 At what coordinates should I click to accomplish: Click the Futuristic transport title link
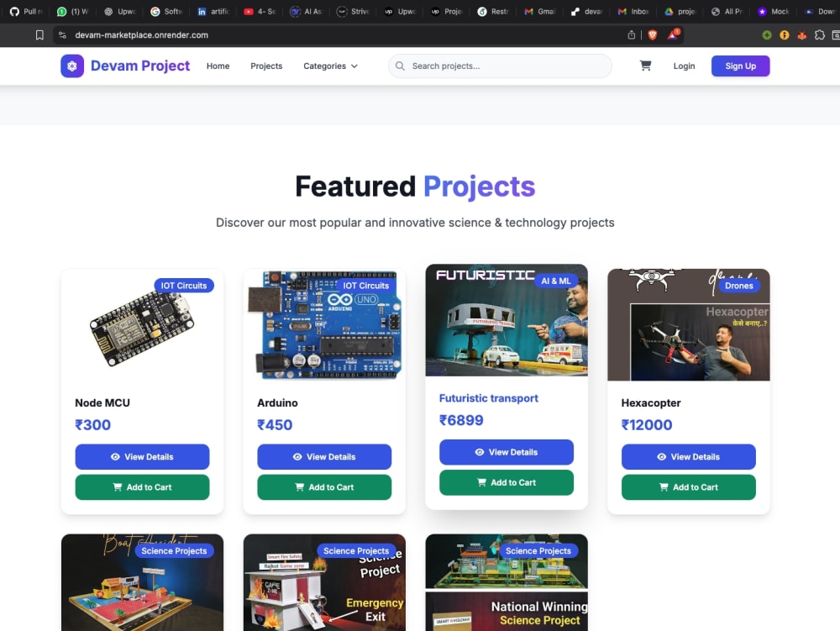(489, 398)
